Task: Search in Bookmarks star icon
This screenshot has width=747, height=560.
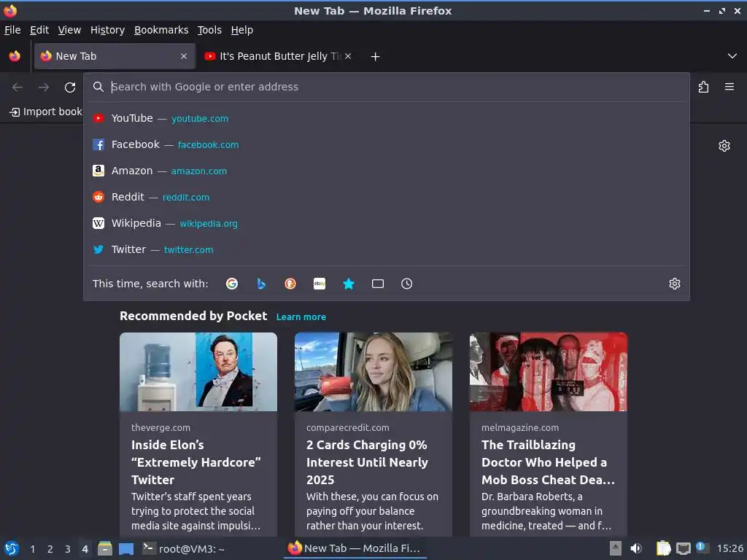Action: point(349,284)
